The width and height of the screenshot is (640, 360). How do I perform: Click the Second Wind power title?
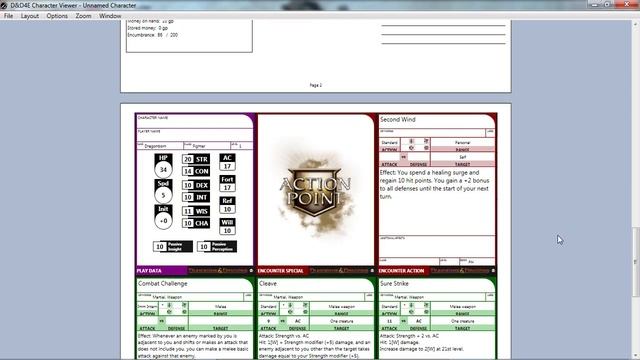(x=398, y=120)
